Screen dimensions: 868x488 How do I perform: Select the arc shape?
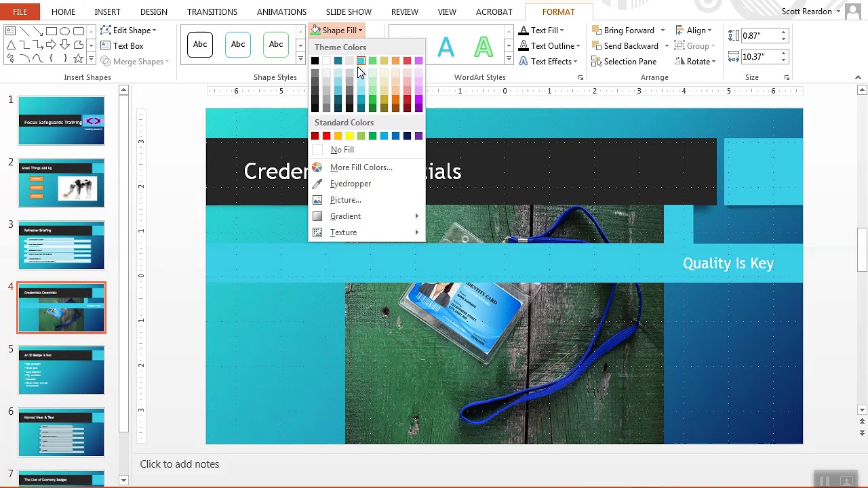tap(24, 58)
